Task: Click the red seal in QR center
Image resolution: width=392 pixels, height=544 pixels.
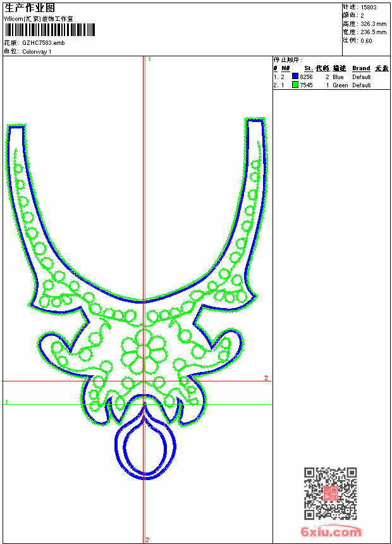Action: click(x=331, y=493)
